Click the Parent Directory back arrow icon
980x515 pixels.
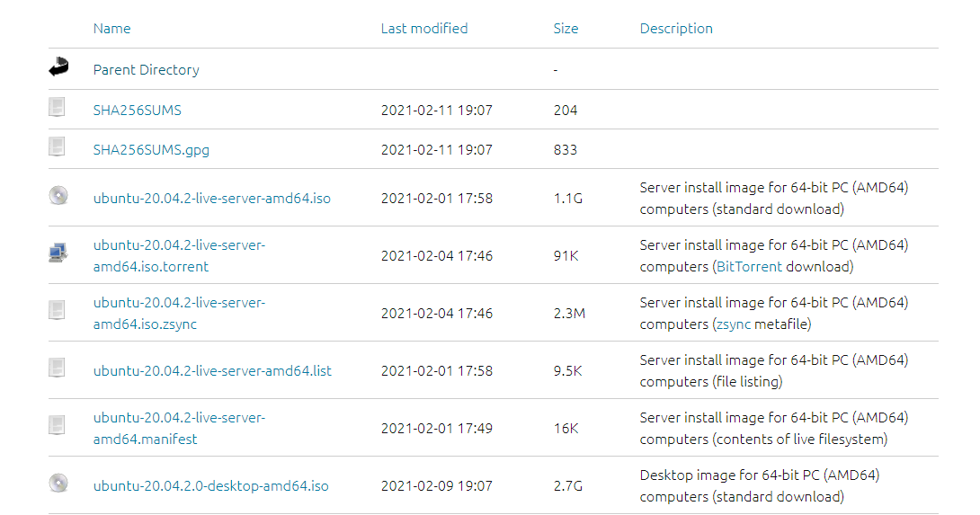pyautogui.click(x=58, y=67)
